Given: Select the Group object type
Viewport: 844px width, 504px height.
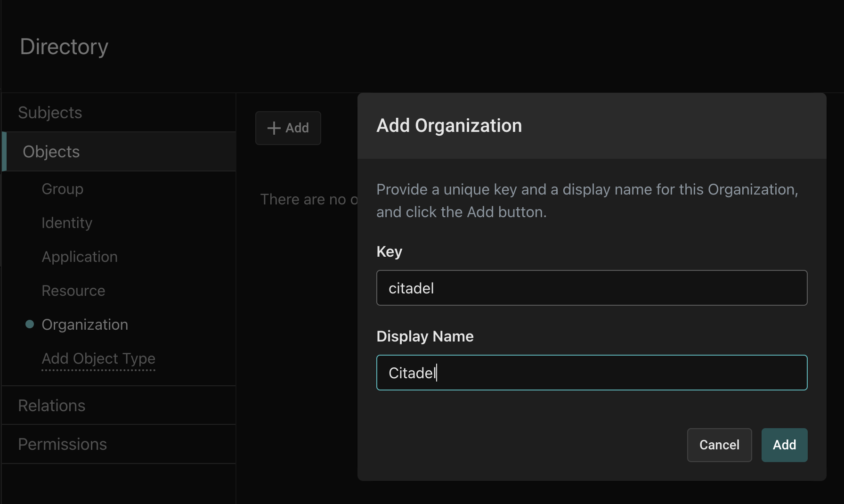Looking at the screenshot, I should pos(62,189).
